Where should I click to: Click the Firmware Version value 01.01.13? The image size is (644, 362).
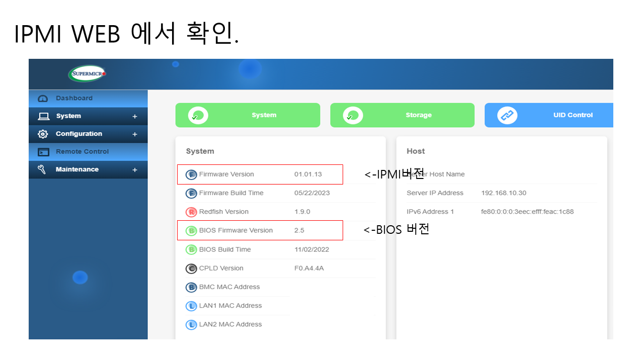tap(308, 174)
